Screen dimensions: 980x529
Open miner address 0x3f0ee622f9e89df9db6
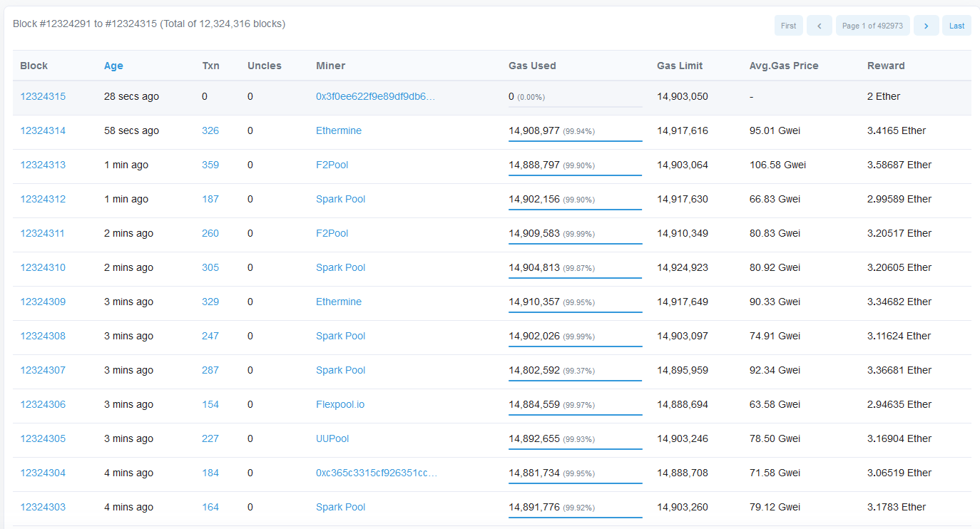pyautogui.click(x=375, y=96)
